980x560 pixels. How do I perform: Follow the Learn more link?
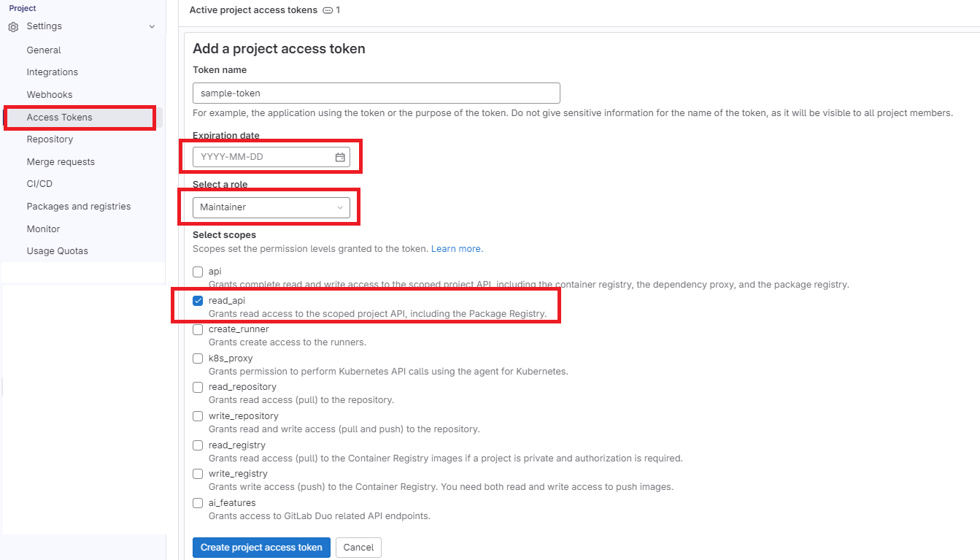456,249
